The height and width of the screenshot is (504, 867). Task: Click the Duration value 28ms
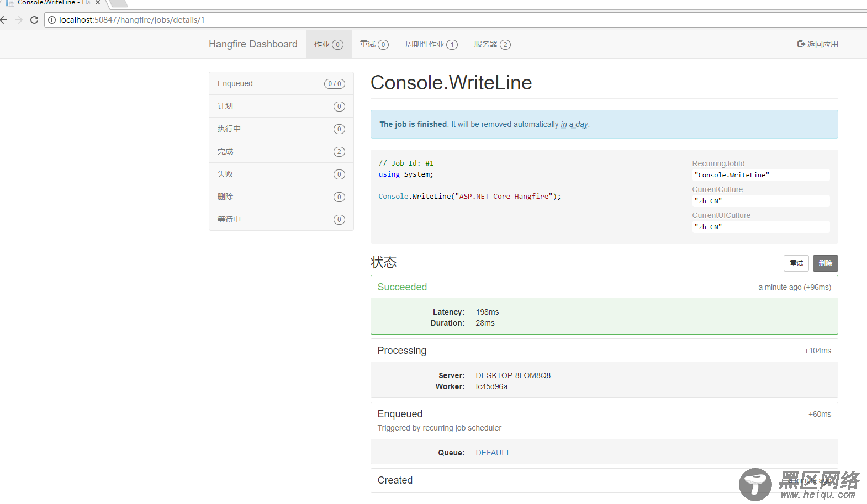(x=485, y=323)
